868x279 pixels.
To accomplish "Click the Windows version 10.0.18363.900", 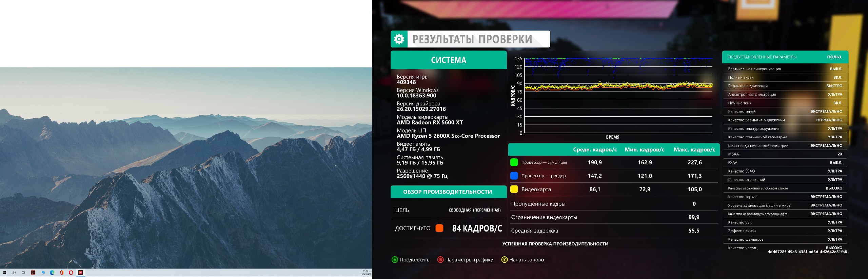I will [x=416, y=96].
